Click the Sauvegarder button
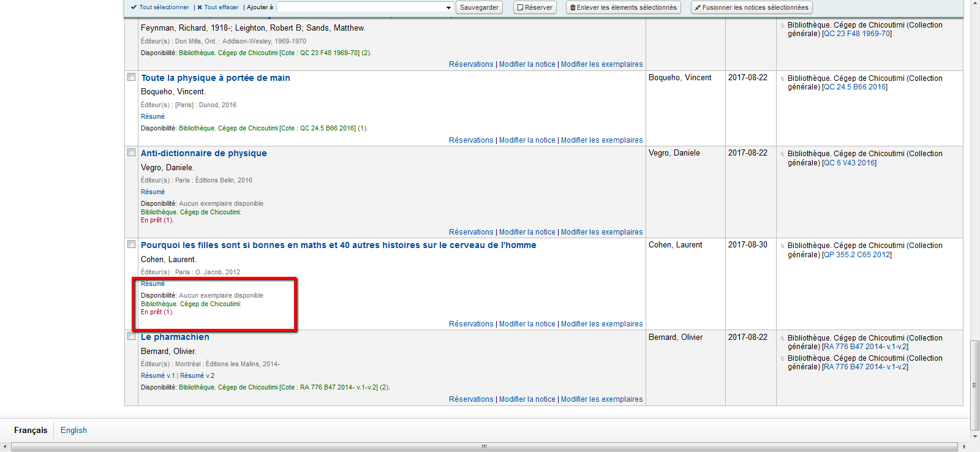Viewport: 980px width, 452px height. pos(479,7)
